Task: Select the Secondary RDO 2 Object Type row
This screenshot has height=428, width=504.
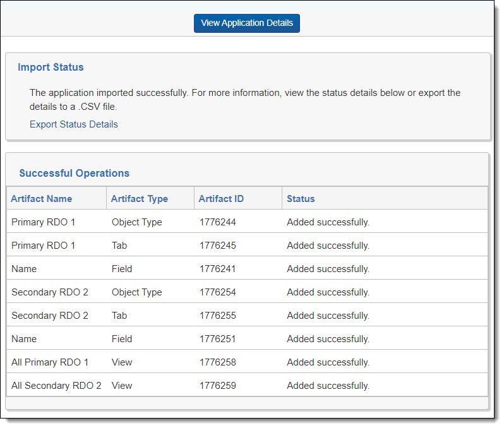Action: [247, 292]
